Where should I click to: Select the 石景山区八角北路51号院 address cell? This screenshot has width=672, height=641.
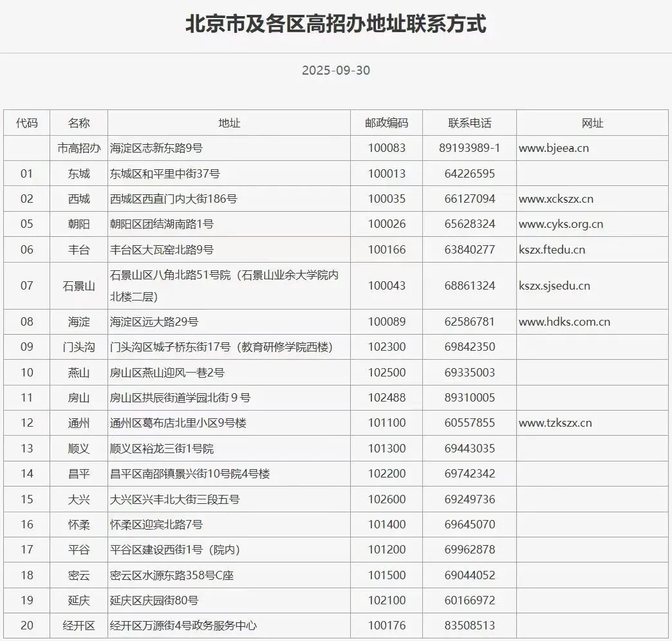(229, 286)
